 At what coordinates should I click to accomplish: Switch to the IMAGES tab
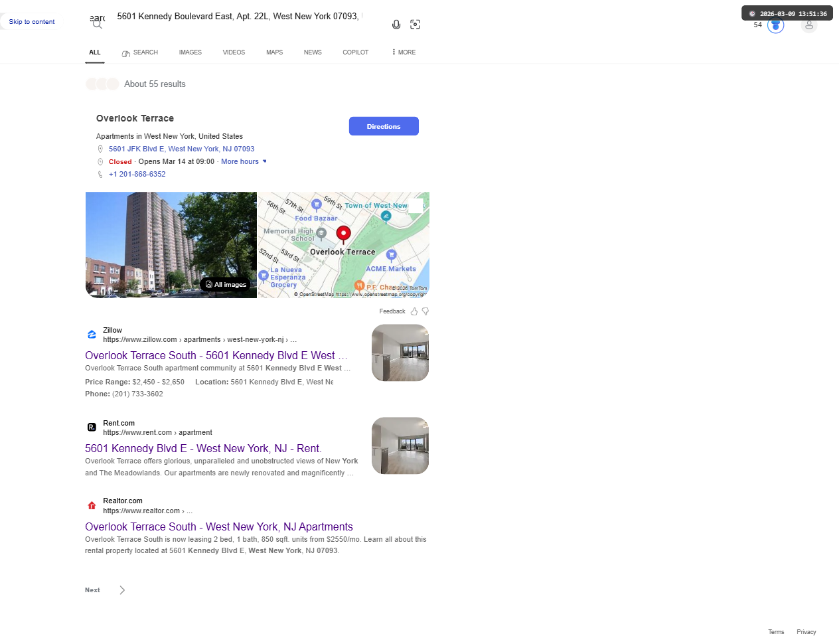point(191,52)
